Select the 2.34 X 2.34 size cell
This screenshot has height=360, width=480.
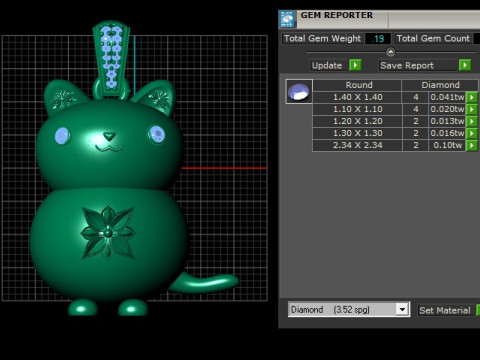tap(357, 145)
